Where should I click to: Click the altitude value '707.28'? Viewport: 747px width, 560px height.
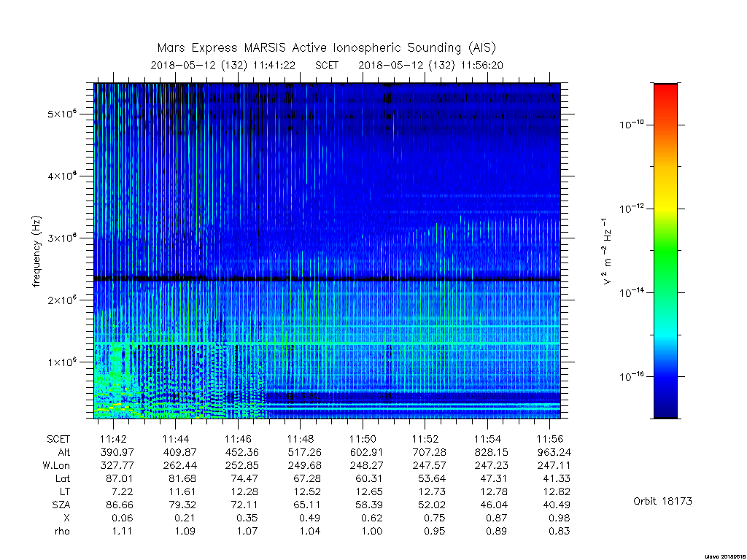click(429, 452)
